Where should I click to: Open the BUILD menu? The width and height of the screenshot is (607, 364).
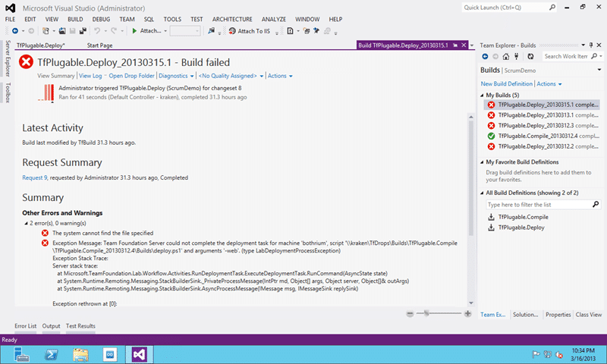pyautogui.click(x=75, y=19)
